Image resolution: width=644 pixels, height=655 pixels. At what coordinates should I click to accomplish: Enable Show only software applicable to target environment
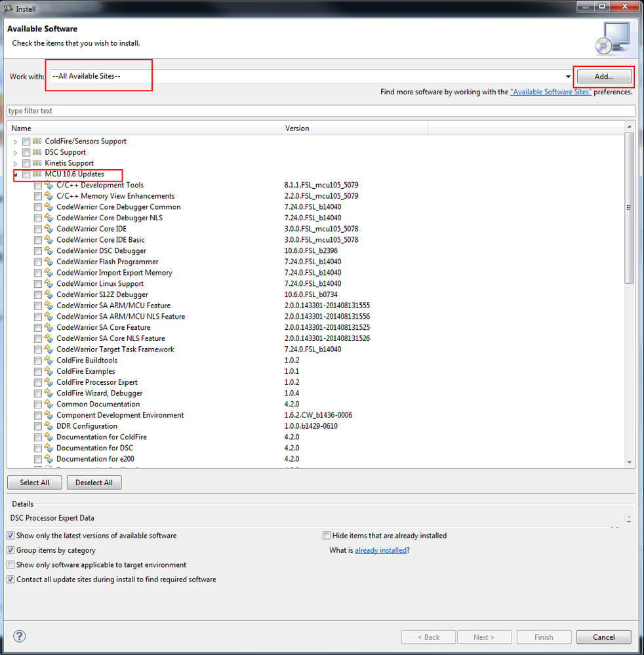point(11,565)
